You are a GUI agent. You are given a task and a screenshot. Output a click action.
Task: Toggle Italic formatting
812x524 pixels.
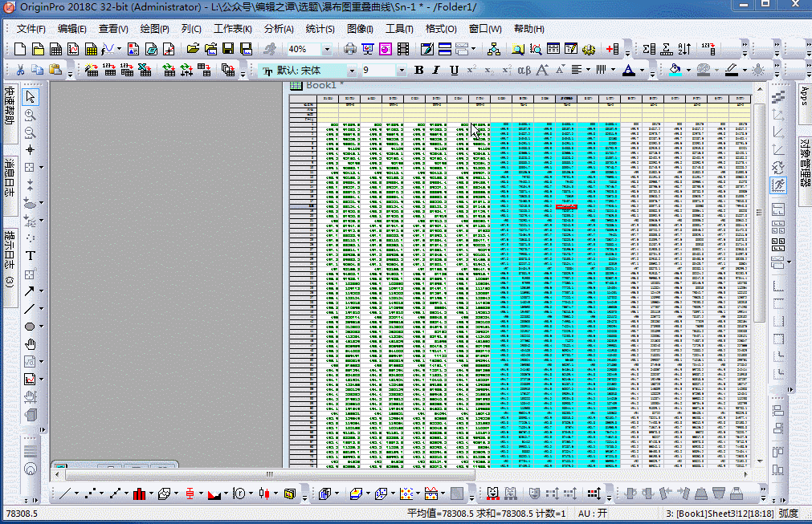436,71
